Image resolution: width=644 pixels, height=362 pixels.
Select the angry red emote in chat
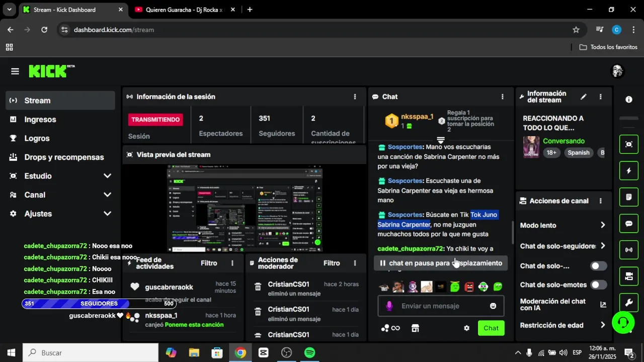(x=469, y=287)
